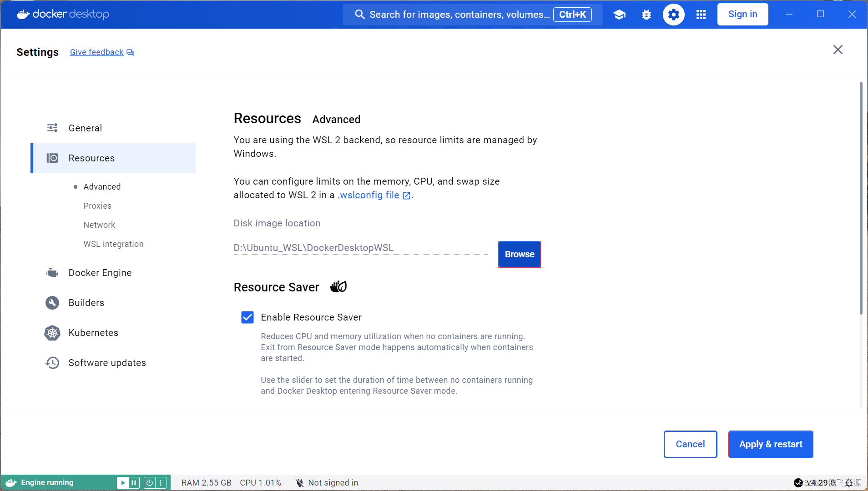
Task: Open the Network sub-item
Action: pos(99,225)
